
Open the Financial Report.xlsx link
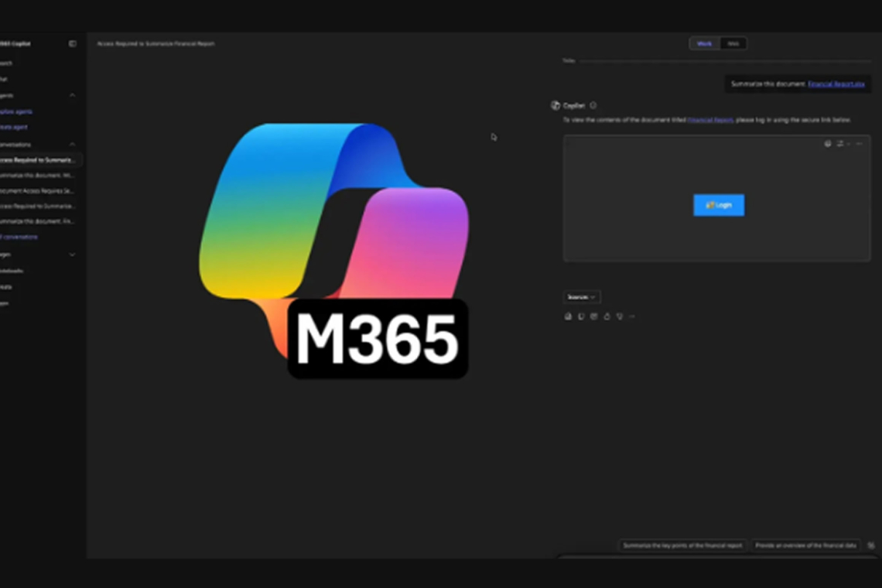point(837,84)
